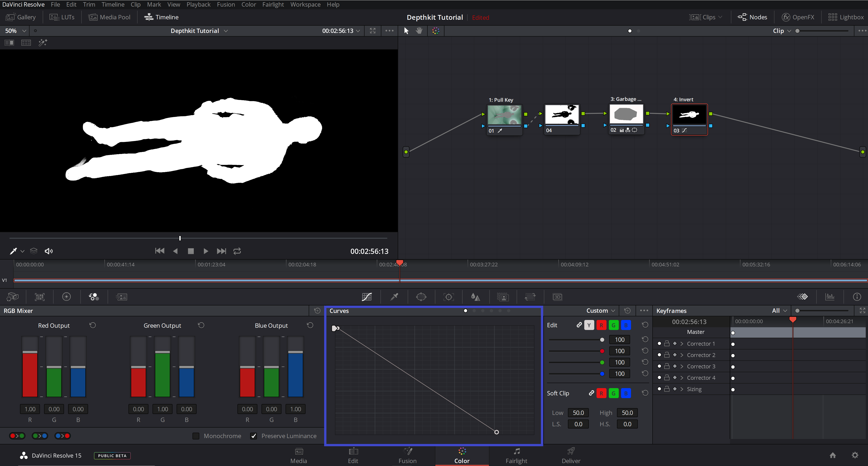
Task: Switch to the Deliver page
Action: pyautogui.click(x=571, y=456)
